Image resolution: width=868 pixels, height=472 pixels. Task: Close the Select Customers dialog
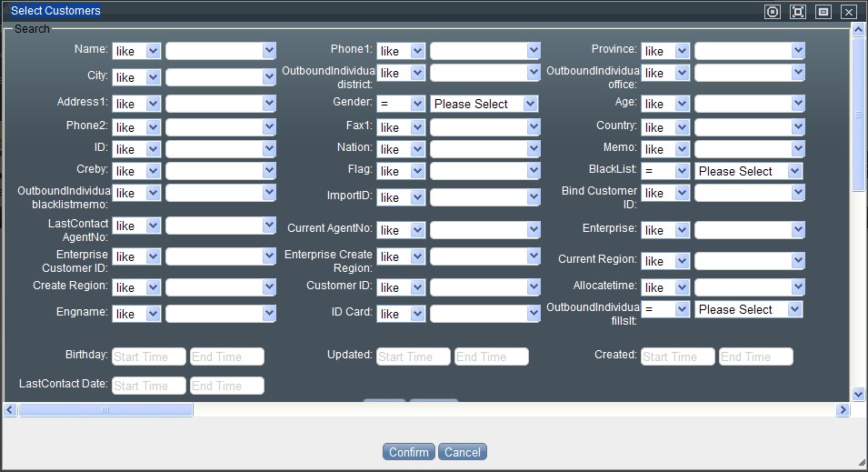(x=849, y=12)
